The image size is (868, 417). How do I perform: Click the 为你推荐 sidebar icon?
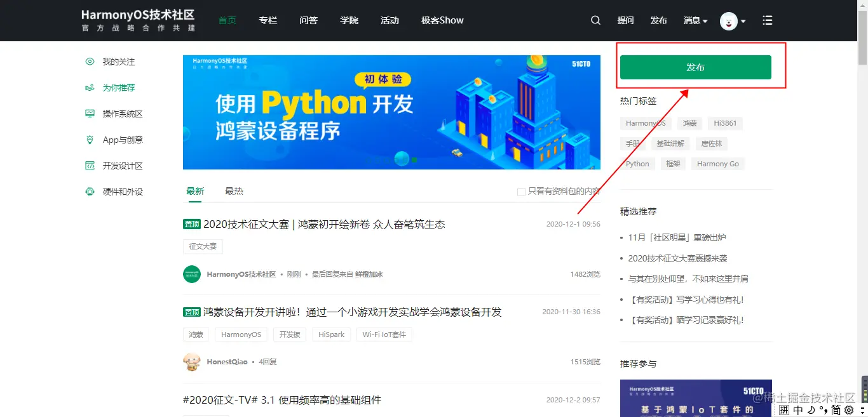click(x=90, y=88)
